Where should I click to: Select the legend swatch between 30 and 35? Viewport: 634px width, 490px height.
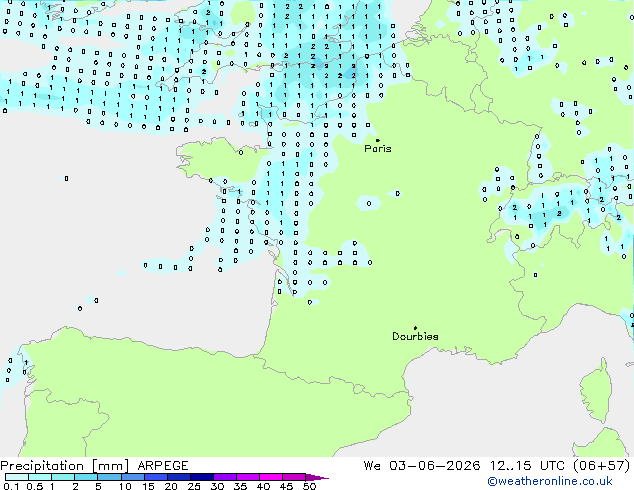(x=224, y=477)
